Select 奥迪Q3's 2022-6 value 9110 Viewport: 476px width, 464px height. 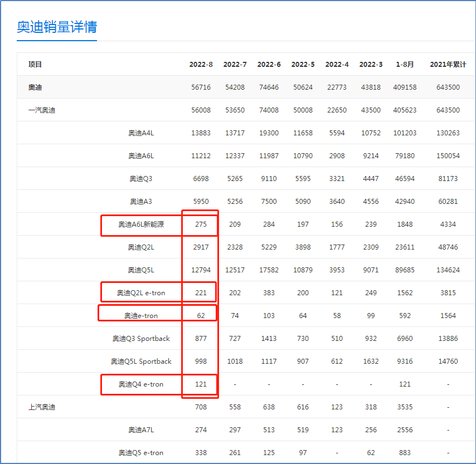click(269, 179)
